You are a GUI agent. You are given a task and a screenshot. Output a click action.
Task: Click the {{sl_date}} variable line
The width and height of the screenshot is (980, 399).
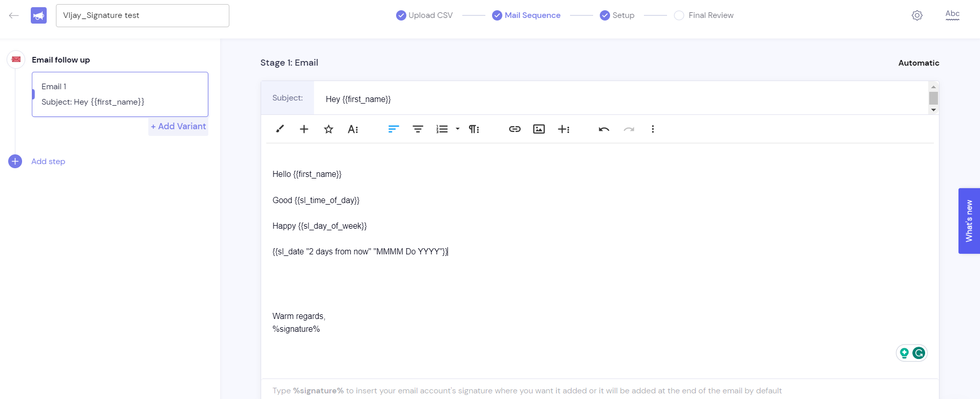pyautogui.click(x=360, y=252)
